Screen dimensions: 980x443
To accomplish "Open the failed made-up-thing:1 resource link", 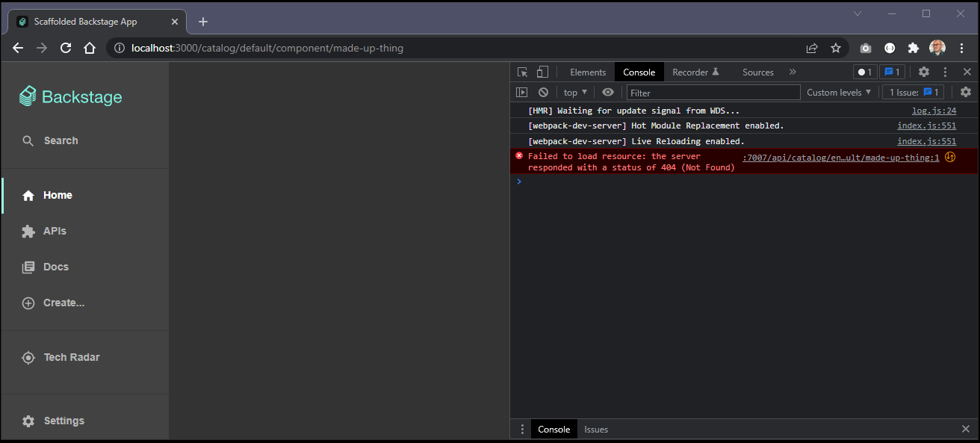I will (x=841, y=158).
